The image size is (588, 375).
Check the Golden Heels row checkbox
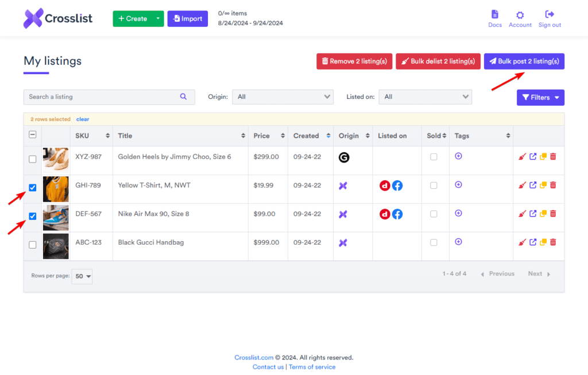click(x=33, y=159)
